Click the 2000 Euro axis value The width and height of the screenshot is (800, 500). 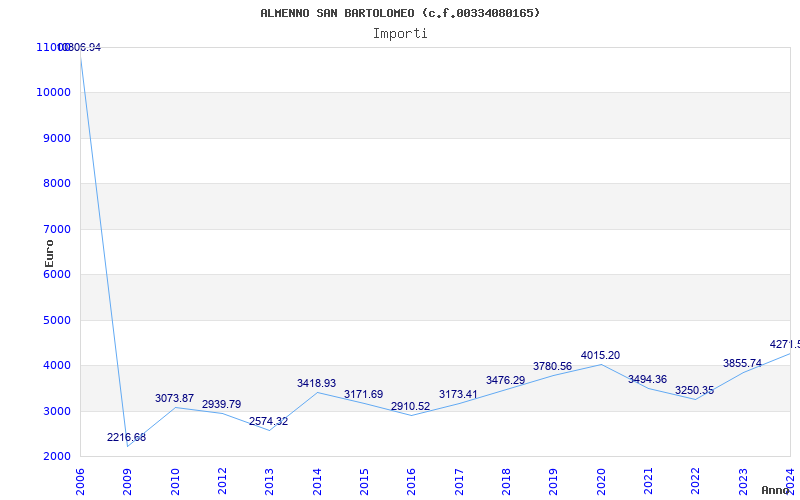56,457
